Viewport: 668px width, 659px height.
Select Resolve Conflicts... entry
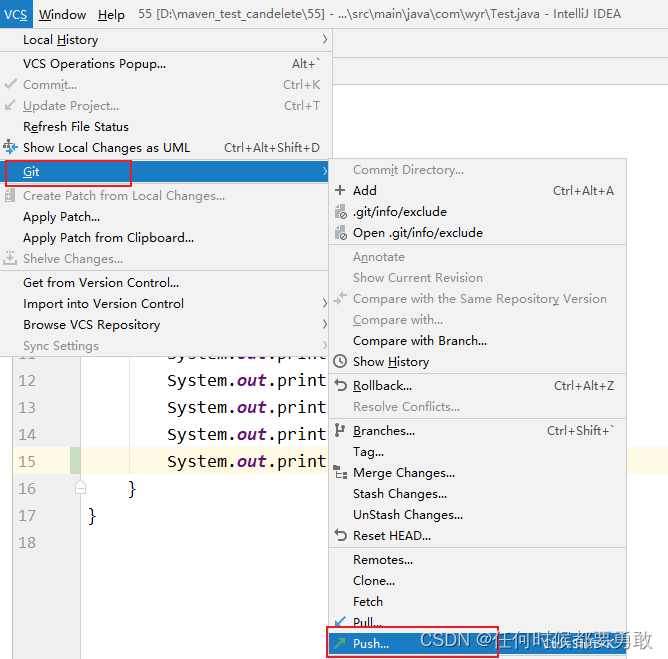tap(478, 406)
